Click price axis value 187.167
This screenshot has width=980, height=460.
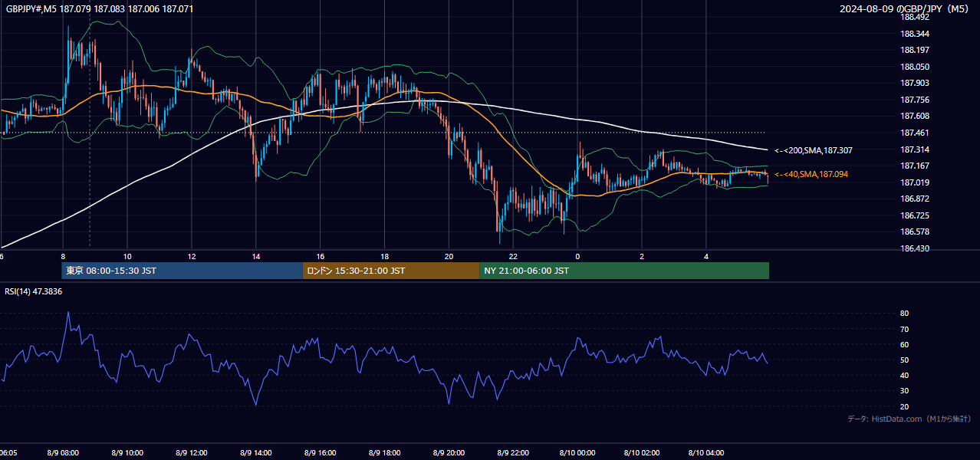point(915,166)
